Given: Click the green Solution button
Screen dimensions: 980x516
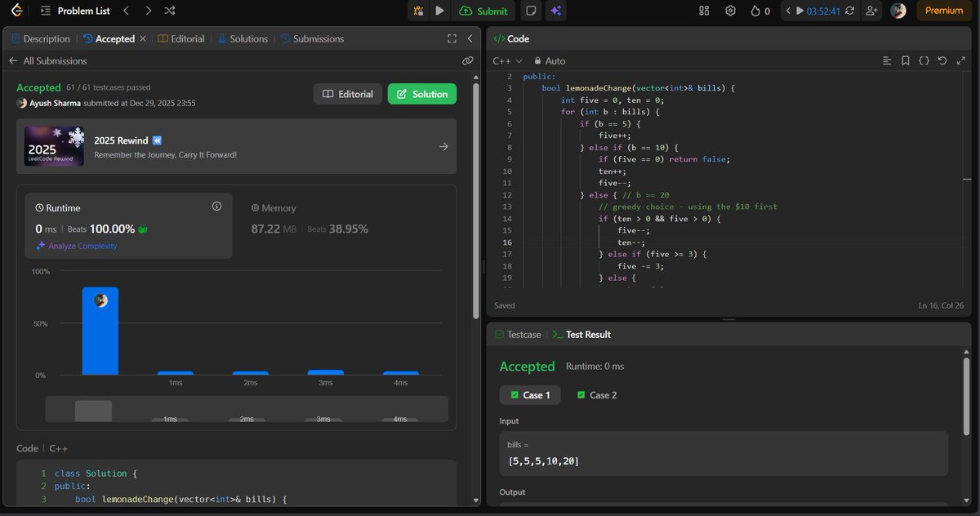Looking at the screenshot, I should tap(422, 94).
